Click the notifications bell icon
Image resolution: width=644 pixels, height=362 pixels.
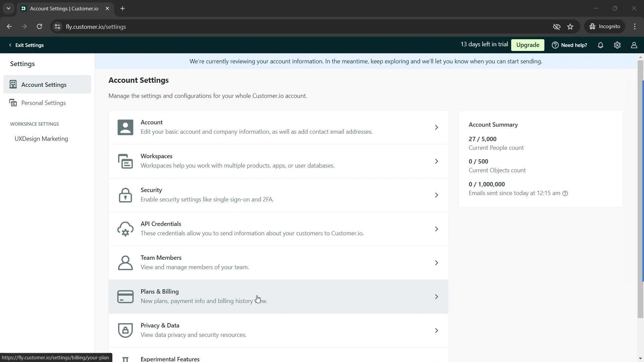600,45
